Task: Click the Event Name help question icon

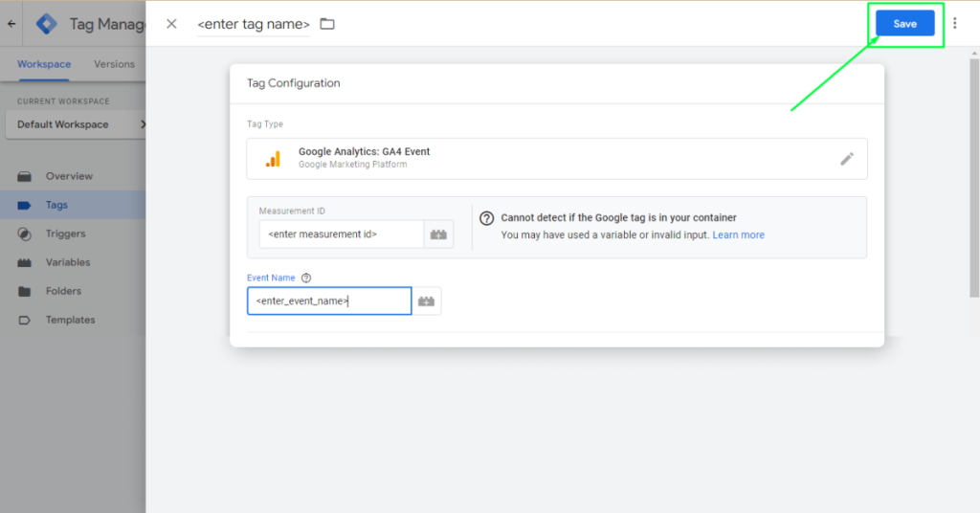Action: (306, 279)
